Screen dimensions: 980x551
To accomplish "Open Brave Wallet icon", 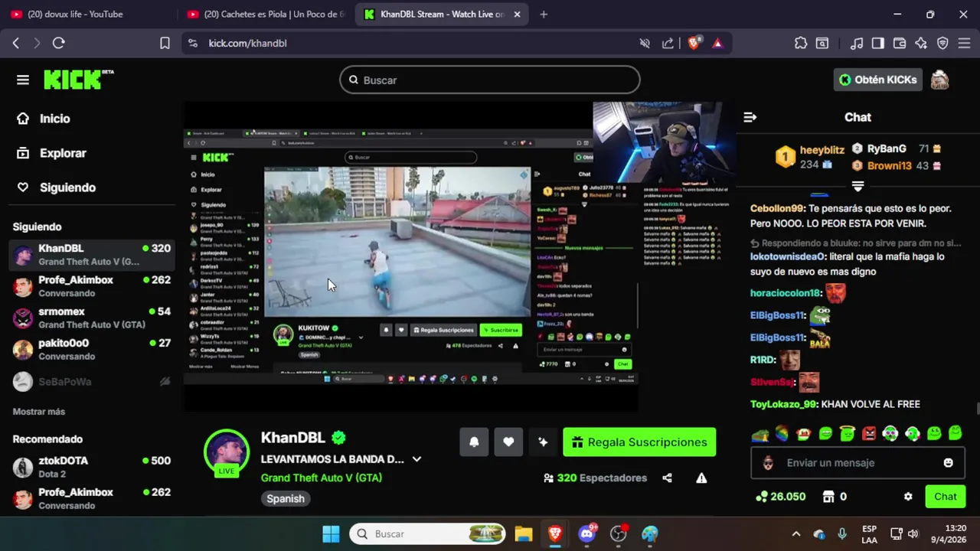I will pos(900,44).
